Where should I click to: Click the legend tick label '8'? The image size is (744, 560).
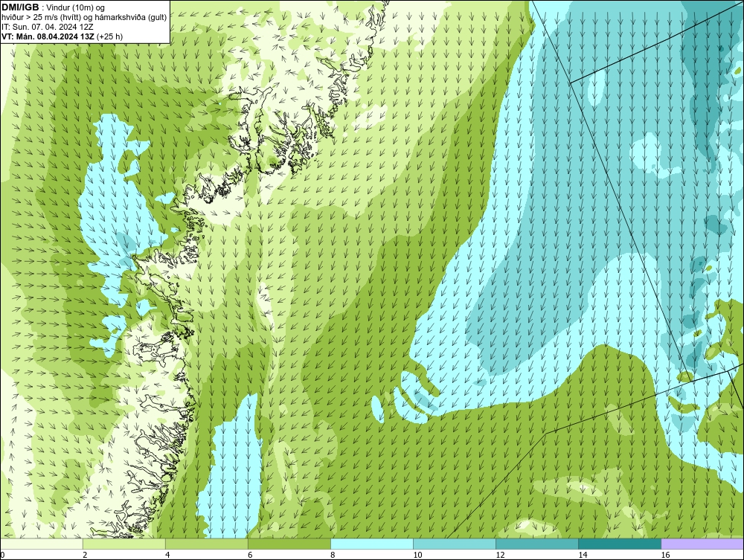pyautogui.click(x=333, y=556)
